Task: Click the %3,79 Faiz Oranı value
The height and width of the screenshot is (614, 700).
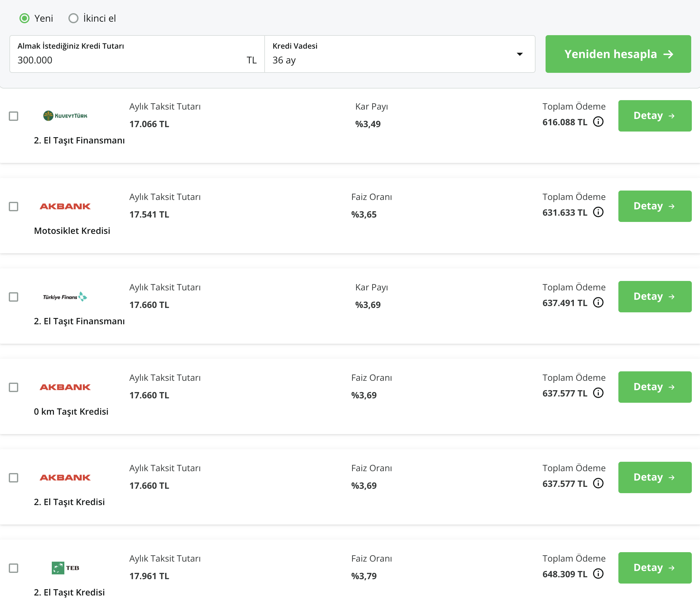Action: [x=364, y=576]
